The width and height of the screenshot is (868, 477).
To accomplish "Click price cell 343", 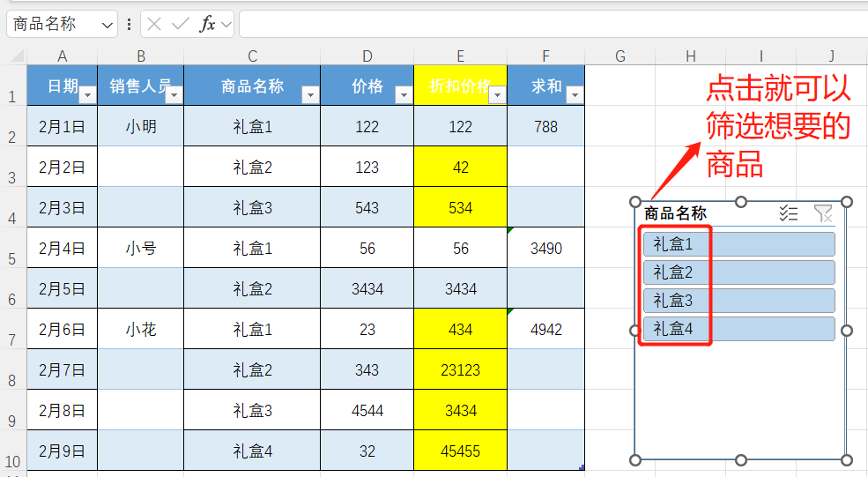I will (x=367, y=369).
